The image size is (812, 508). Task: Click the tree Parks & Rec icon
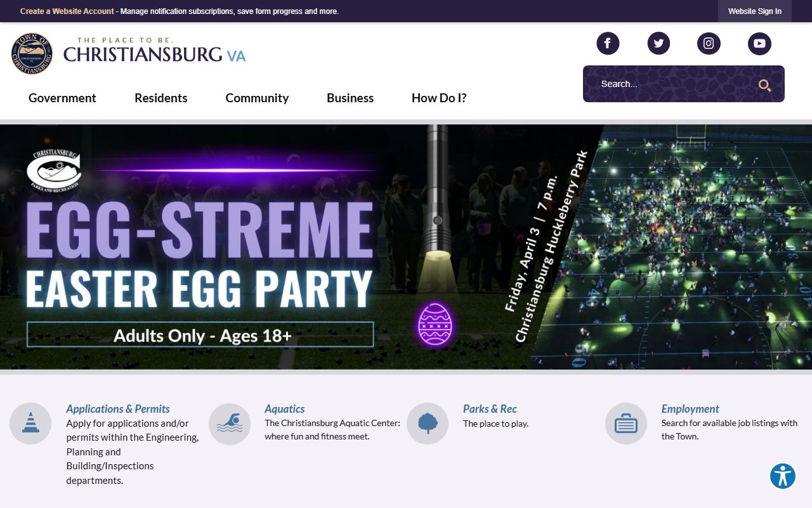(x=428, y=424)
